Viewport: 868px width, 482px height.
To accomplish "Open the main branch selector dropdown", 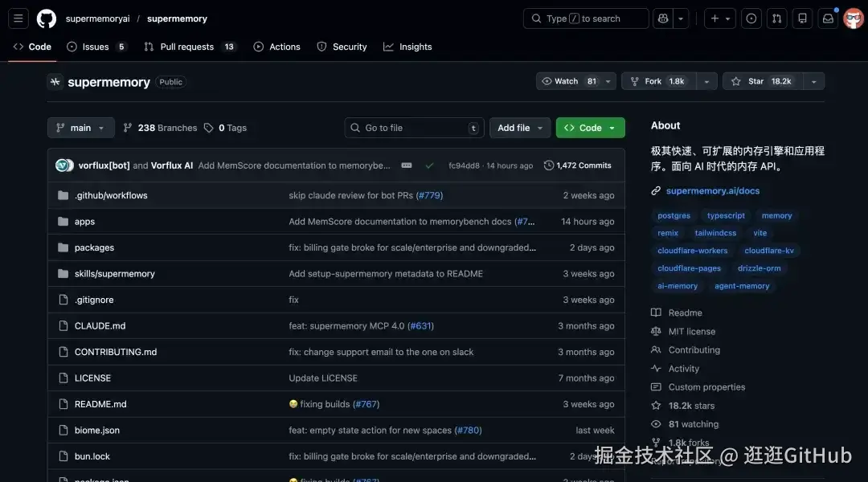I will click(81, 128).
